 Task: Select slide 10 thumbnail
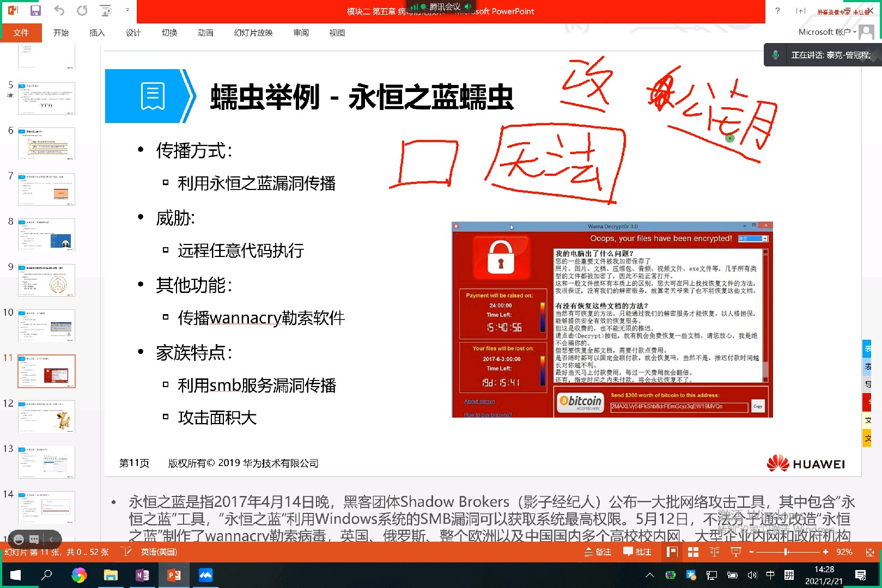(46, 326)
